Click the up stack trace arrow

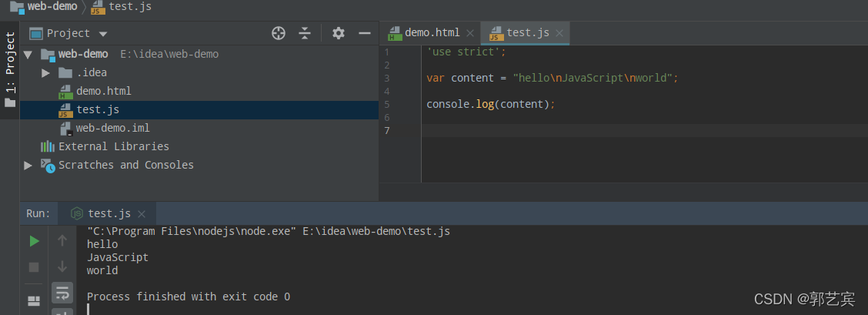click(x=62, y=240)
